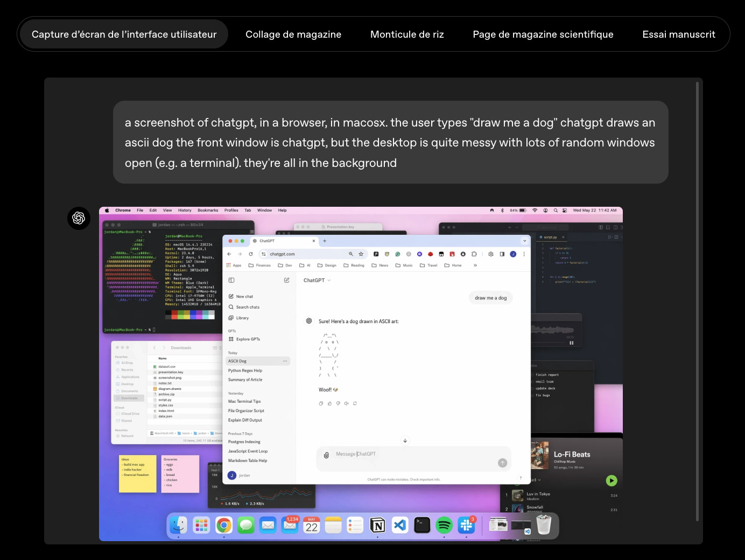Open the Music bookmark folder
Viewport: 745px width, 560px height.
pyautogui.click(x=404, y=265)
